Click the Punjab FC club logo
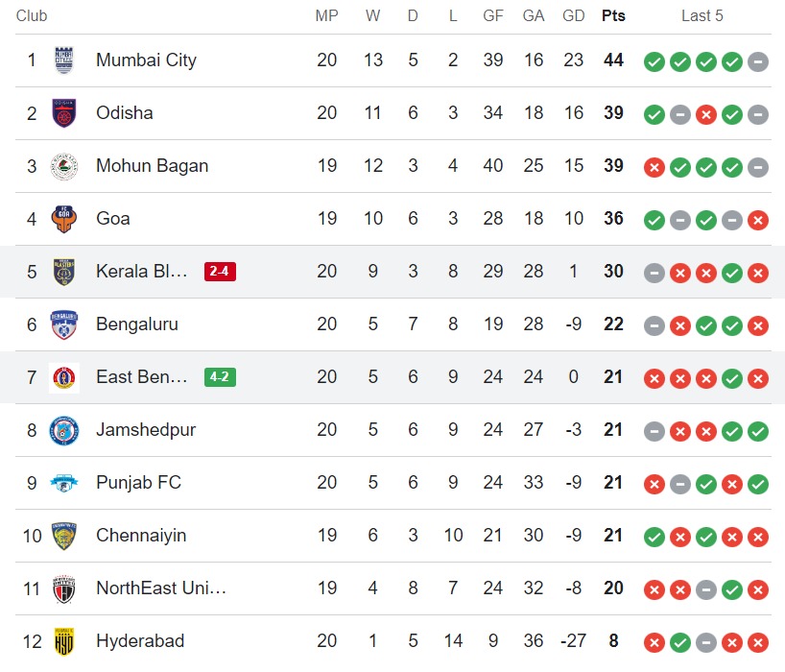Screen dimensions: 785x672 (64, 483)
